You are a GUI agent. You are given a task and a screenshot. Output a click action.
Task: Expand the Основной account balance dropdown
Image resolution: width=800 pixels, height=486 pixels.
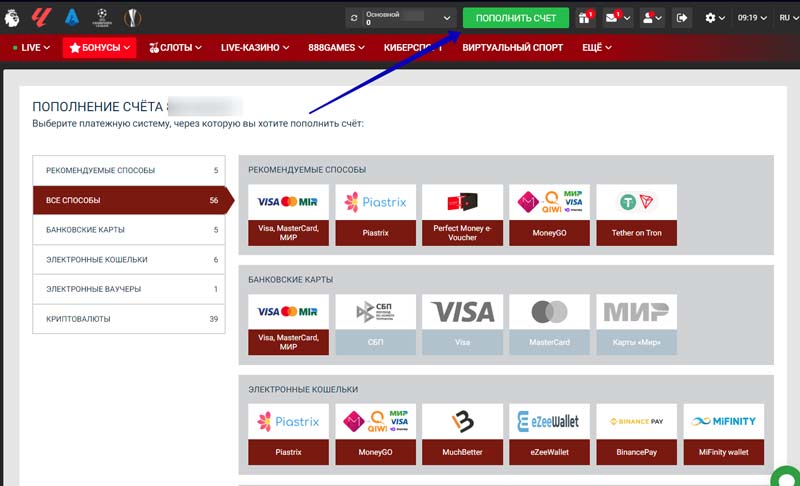point(446,18)
